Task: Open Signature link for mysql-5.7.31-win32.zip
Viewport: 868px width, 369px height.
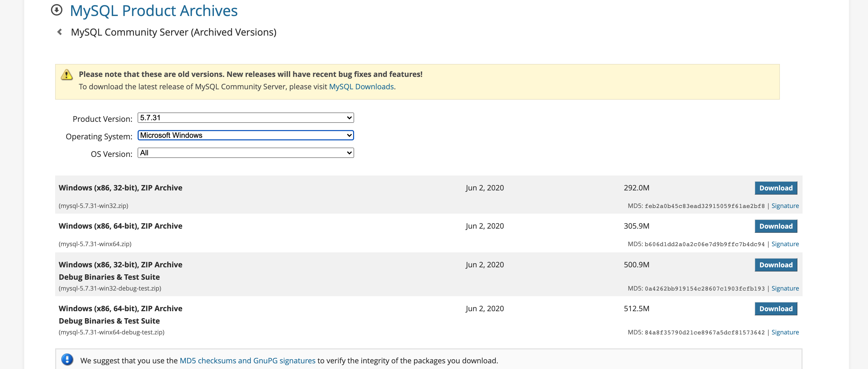Action: (785, 206)
